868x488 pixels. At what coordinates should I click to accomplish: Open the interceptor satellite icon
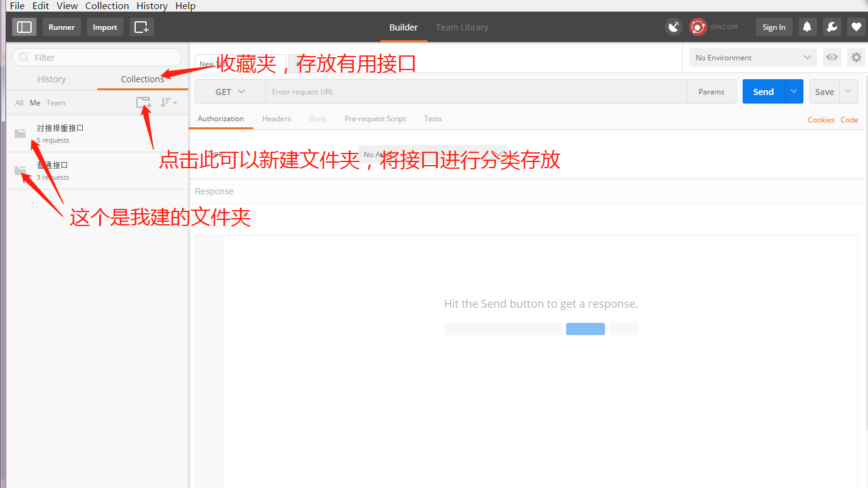tap(674, 27)
